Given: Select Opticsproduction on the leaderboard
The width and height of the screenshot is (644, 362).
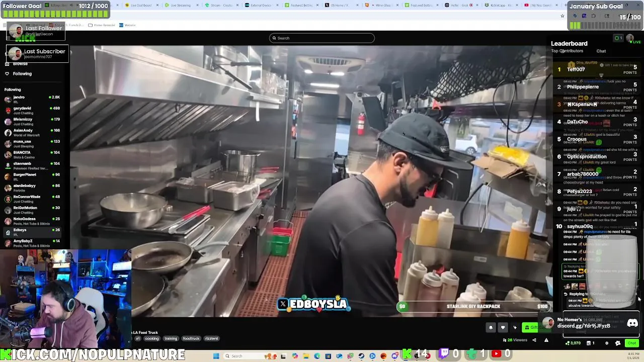Looking at the screenshot, I should pyautogui.click(x=598, y=157).
